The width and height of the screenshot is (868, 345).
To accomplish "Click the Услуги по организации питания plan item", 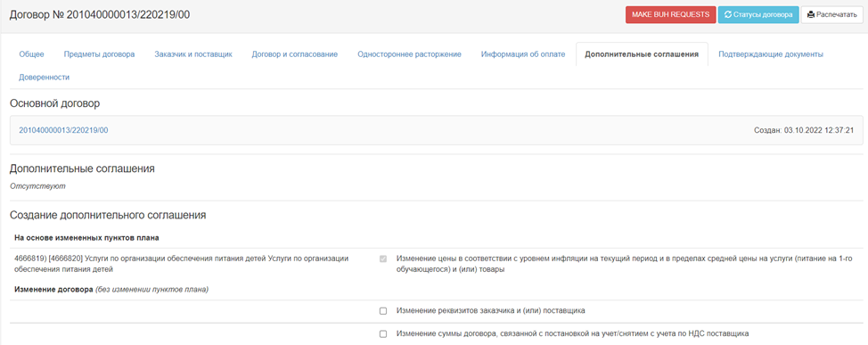I will point(181,264).
